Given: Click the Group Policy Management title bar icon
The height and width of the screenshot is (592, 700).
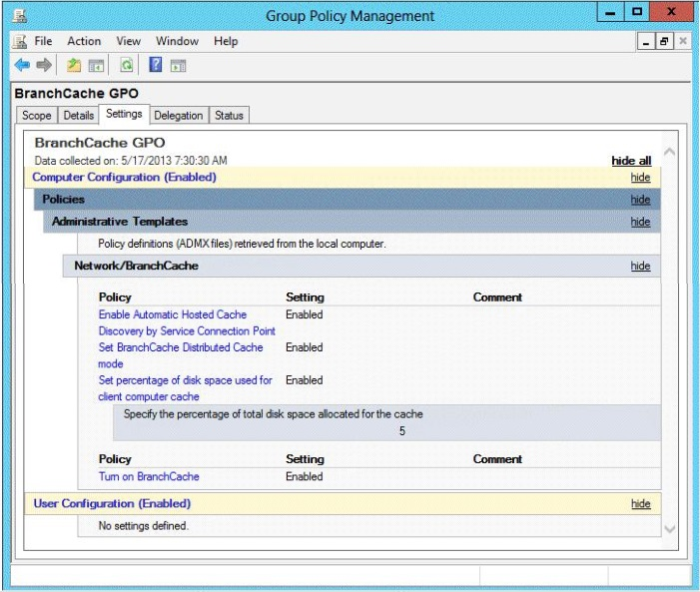Looking at the screenshot, I should (19, 15).
